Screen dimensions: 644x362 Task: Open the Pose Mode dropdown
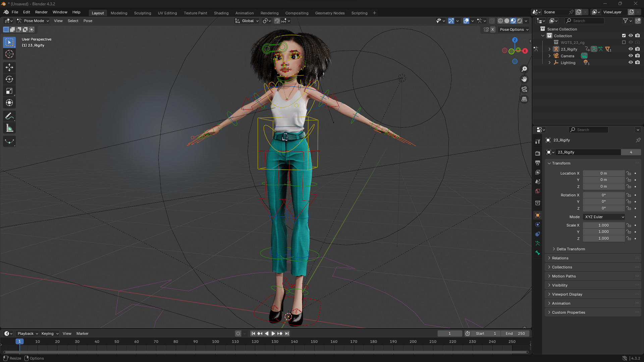[x=33, y=21]
